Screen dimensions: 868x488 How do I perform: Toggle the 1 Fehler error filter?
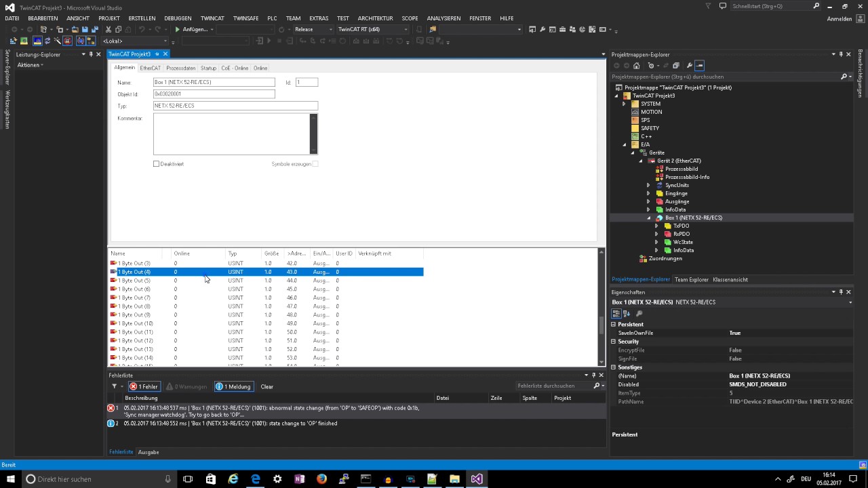[144, 386]
